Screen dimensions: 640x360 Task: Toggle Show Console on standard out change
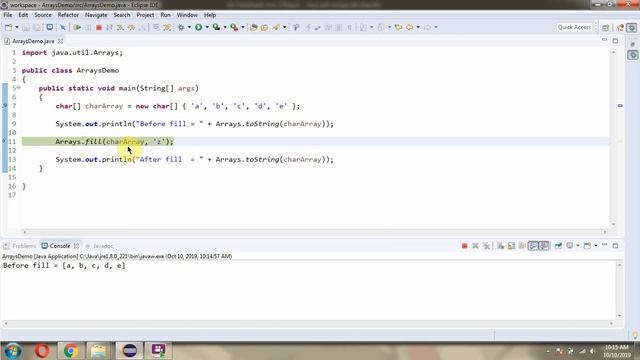[x=533, y=246]
